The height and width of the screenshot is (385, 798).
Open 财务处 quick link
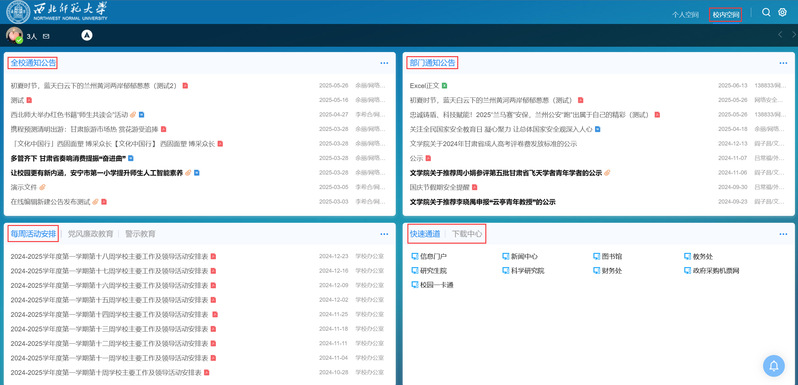[608, 270]
